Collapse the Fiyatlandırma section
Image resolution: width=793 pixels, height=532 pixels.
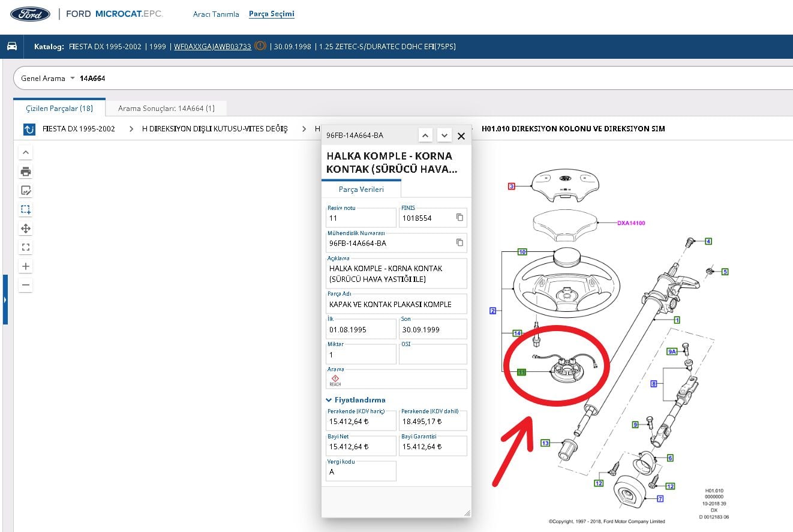pyautogui.click(x=356, y=400)
